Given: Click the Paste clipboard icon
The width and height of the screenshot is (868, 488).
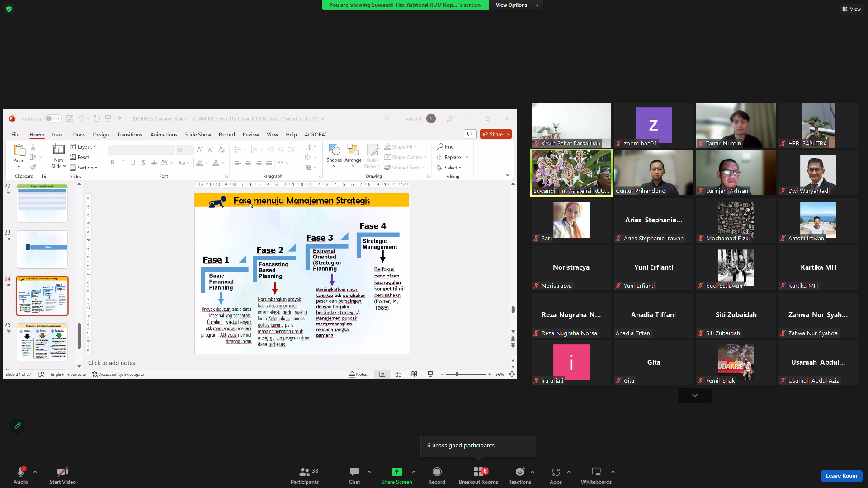Looking at the screenshot, I should (19, 150).
